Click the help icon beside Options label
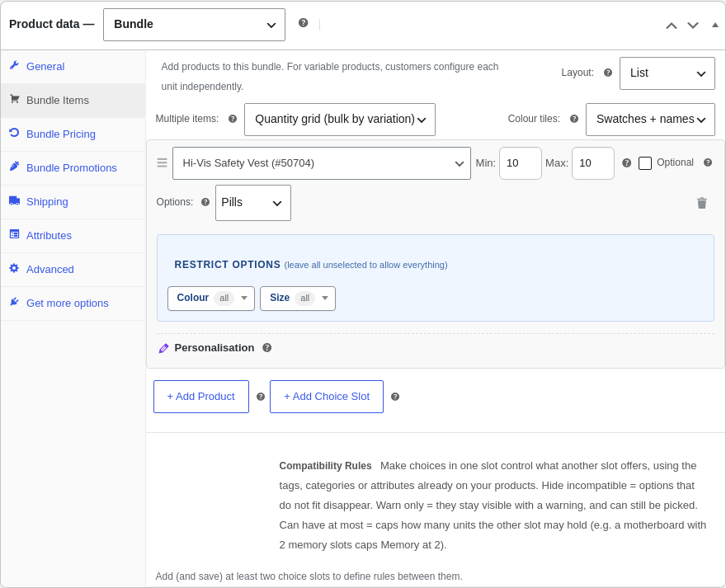Screen dimensions: 726x588 click(x=205, y=202)
